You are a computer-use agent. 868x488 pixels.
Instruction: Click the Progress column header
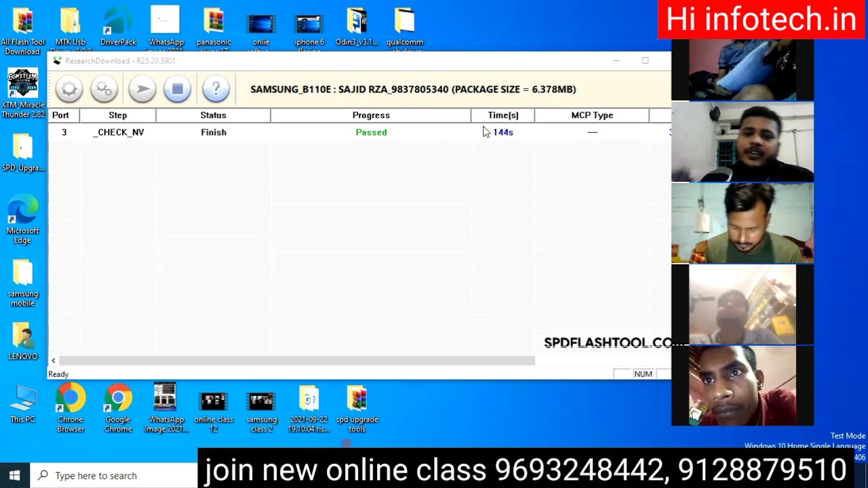click(371, 115)
